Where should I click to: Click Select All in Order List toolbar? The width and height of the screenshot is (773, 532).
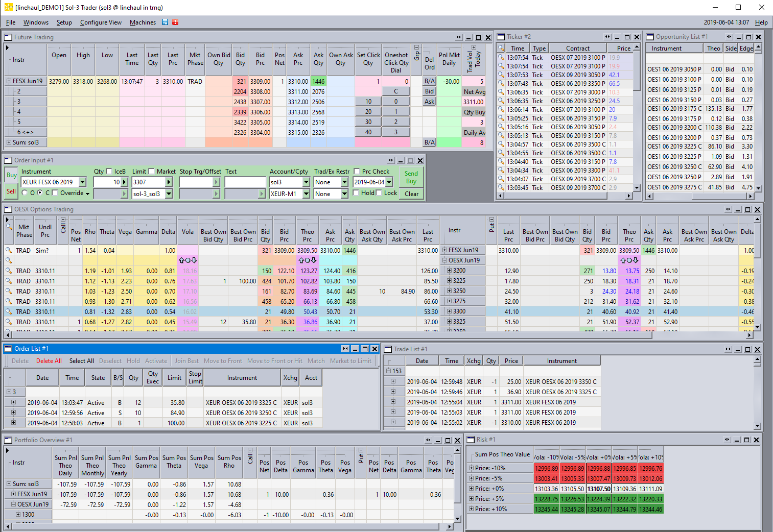click(x=82, y=361)
